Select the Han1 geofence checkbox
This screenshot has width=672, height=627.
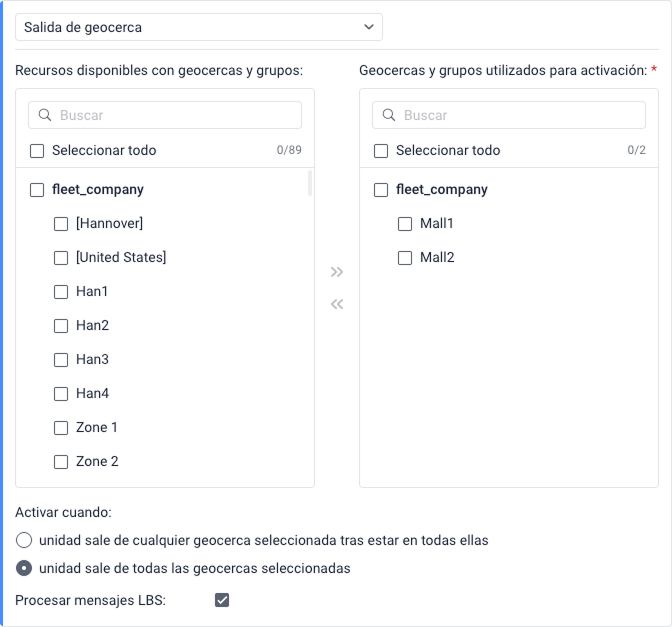(x=61, y=292)
